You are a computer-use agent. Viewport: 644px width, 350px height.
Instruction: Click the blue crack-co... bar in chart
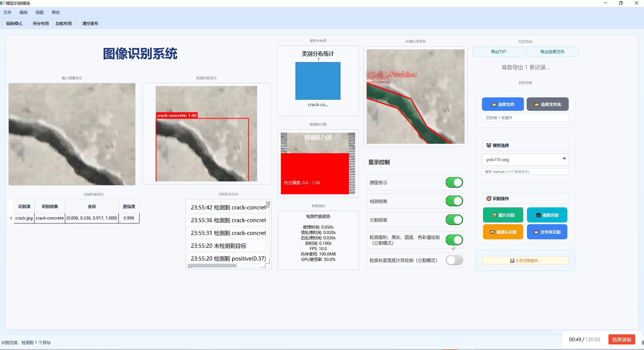tap(318, 81)
